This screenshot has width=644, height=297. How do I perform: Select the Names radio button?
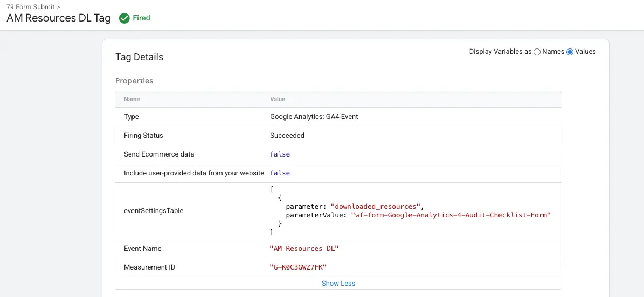(x=537, y=52)
